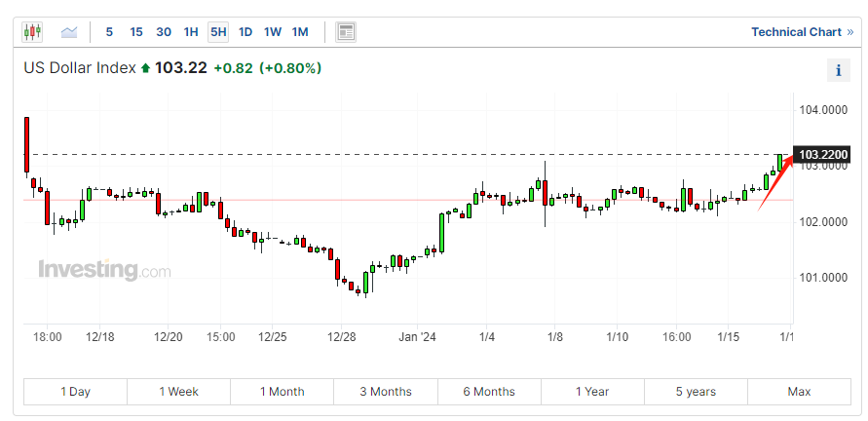Select the active 5H interval
Viewport: 868px width, 421px height.
(x=218, y=32)
